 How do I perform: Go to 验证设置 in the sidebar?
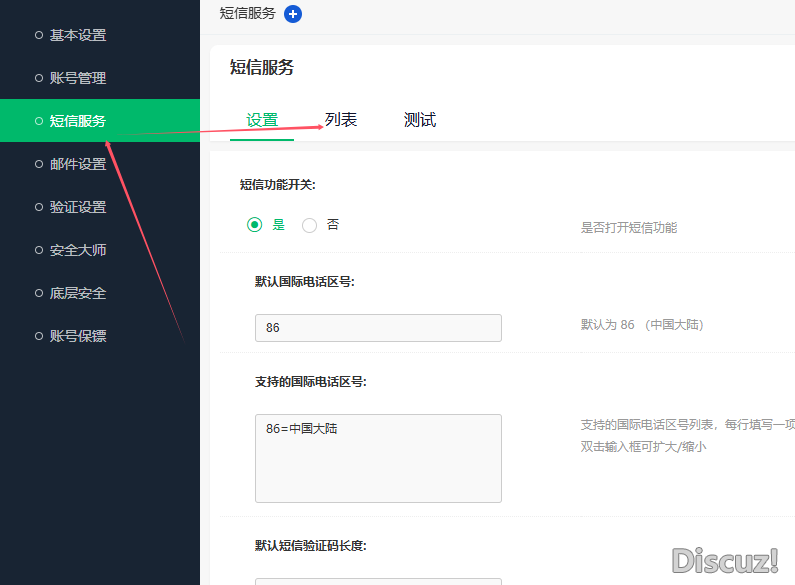(78, 207)
